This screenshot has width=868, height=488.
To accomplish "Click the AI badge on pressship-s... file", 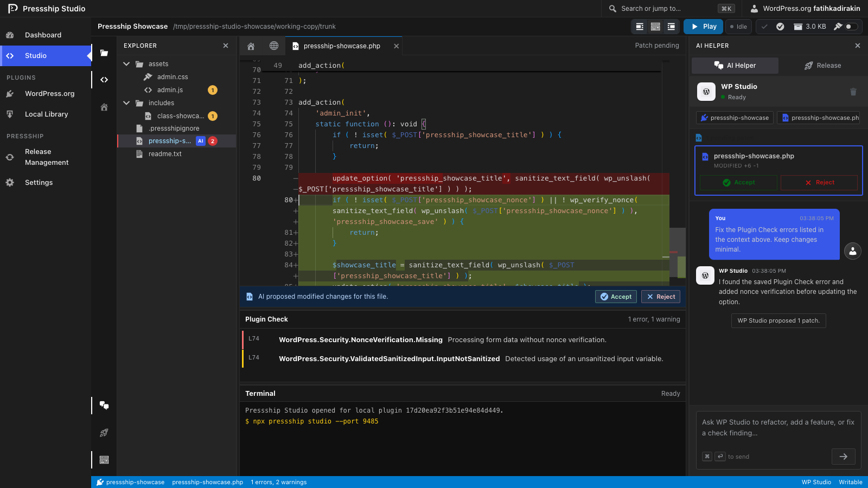I will [x=201, y=141].
